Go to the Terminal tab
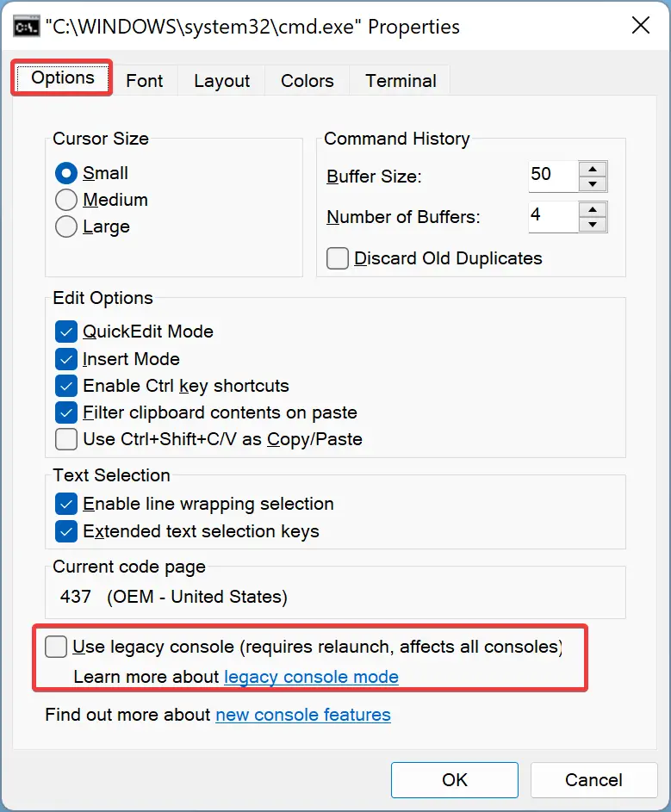The image size is (671, 812). pyautogui.click(x=401, y=81)
